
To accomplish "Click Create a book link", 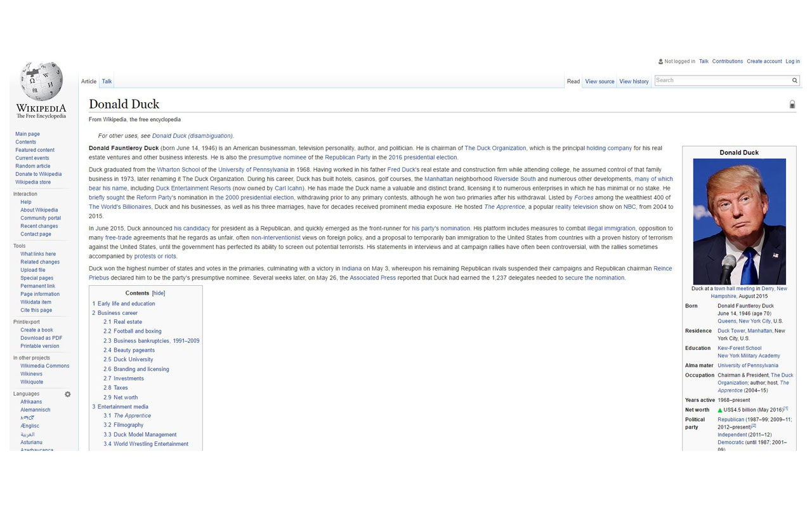I will click(x=37, y=330).
